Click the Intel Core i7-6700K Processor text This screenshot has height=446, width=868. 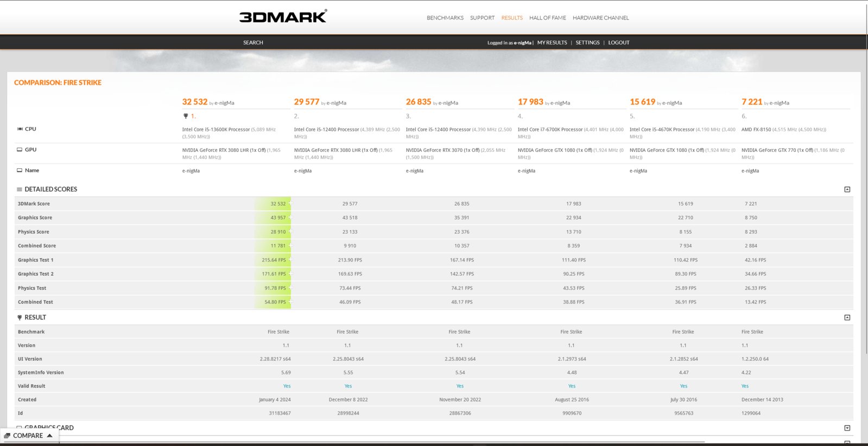pos(550,130)
